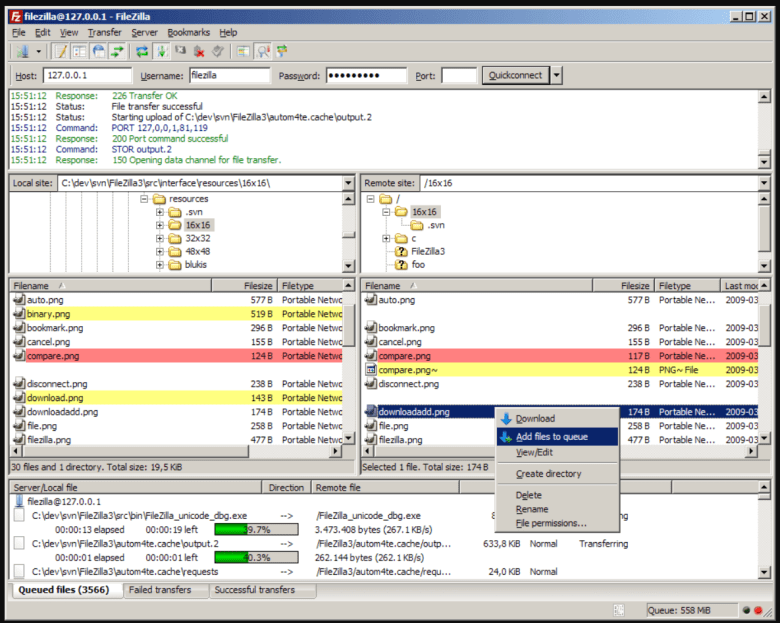The height and width of the screenshot is (623, 780).
Task: Click the Process queue toolbar icon
Action: [161, 51]
